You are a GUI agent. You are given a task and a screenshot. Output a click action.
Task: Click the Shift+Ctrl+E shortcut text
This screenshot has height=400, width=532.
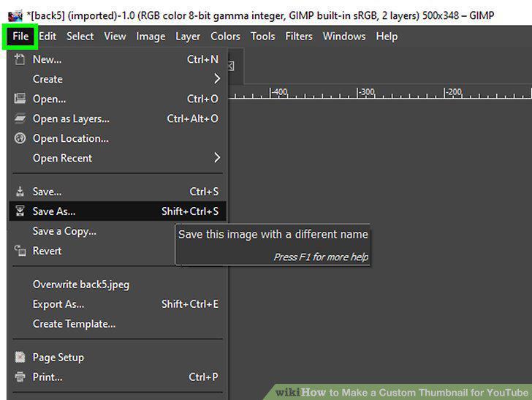190,304
